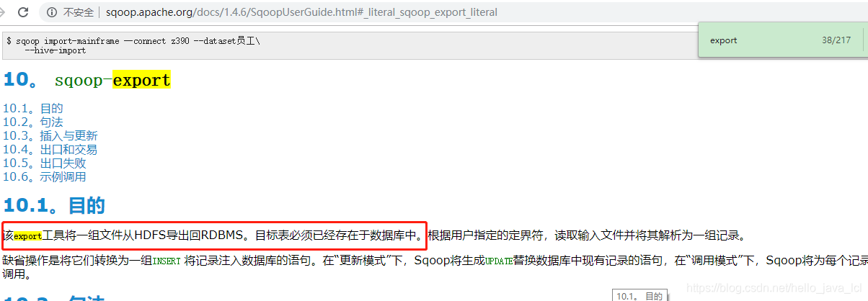The height and width of the screenshot is (301, 868).
Task: Click the yellow-highlighted export word in paragraph
Action: (x=28, y=235)
